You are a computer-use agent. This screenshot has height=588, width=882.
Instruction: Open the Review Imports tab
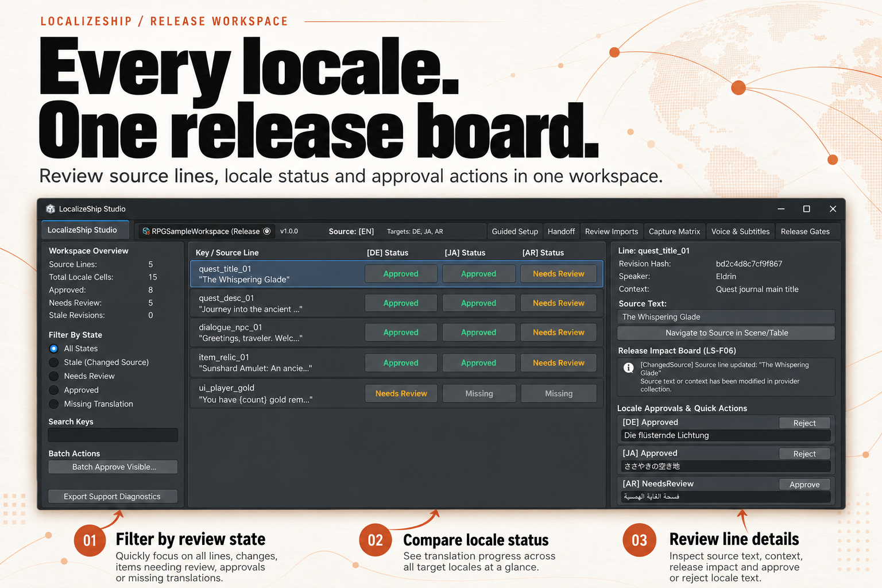click(612, 231)
